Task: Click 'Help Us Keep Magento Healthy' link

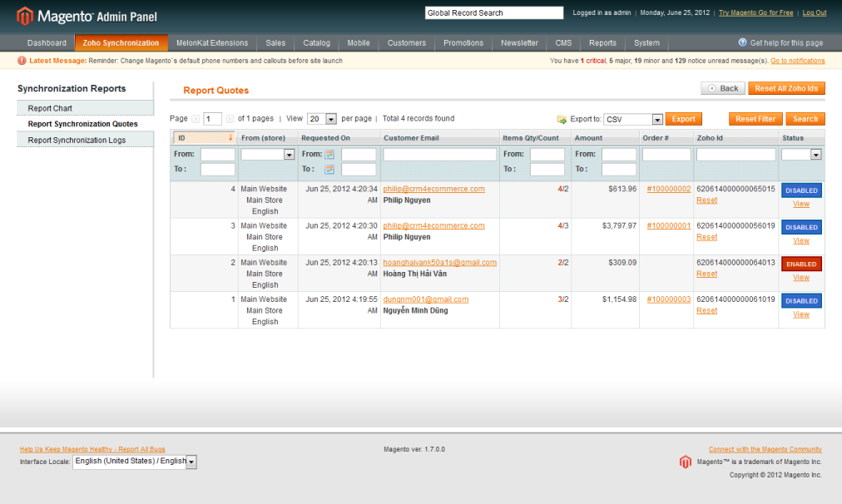Action: (x=92, y=449)
